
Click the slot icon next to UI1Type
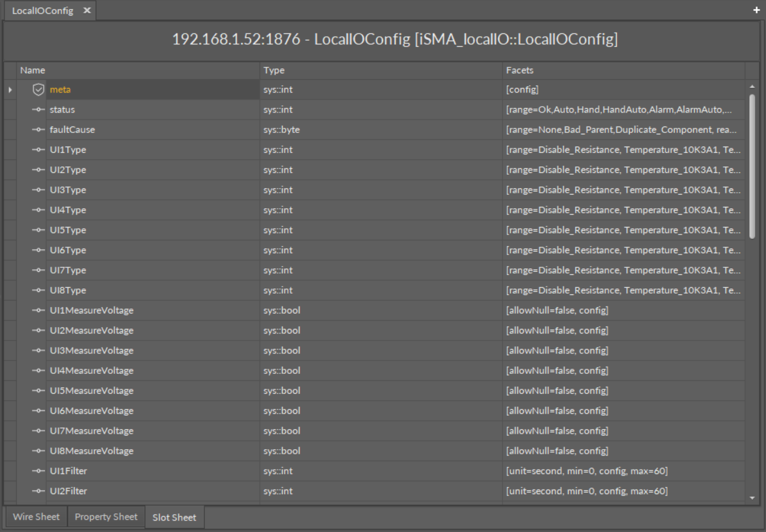38,150
